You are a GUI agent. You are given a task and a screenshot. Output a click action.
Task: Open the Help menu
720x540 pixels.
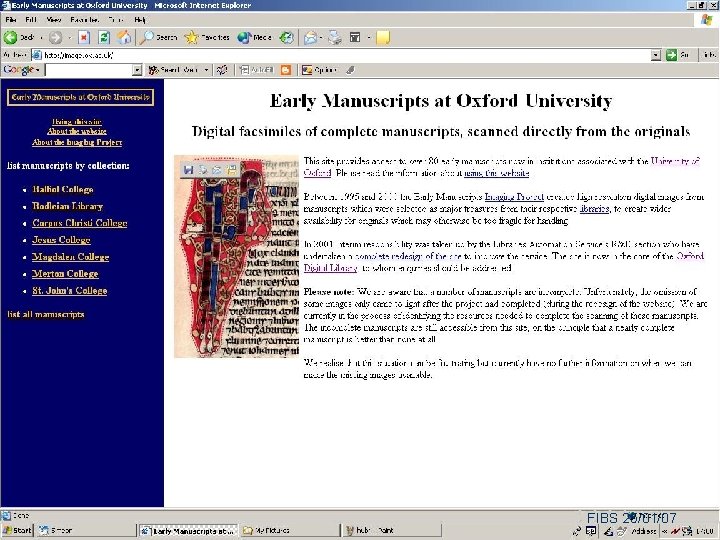click(140, 20)
